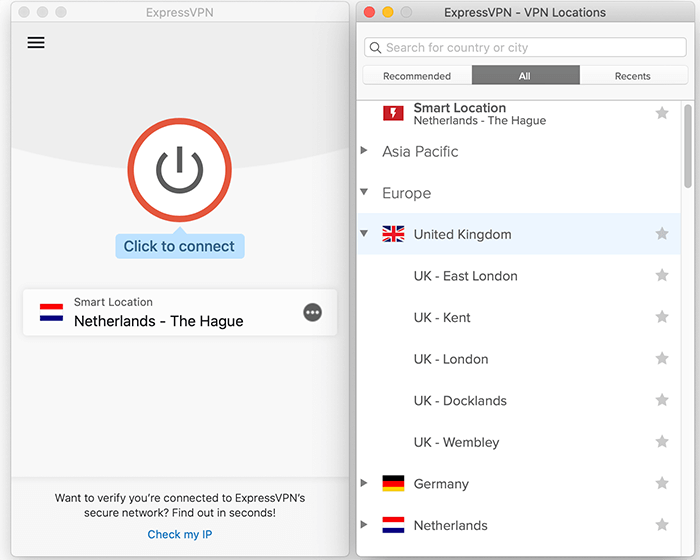Switch to the All tab
Screen dimensions: 700x560
[525, 75]
